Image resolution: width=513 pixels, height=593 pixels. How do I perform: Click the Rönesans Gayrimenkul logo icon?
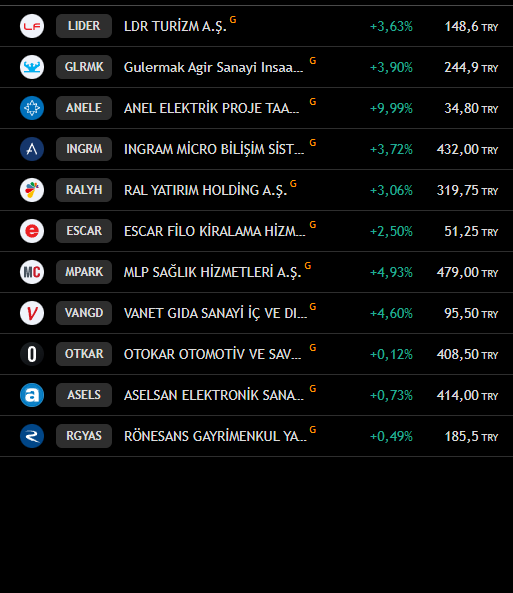click(32, 436)
